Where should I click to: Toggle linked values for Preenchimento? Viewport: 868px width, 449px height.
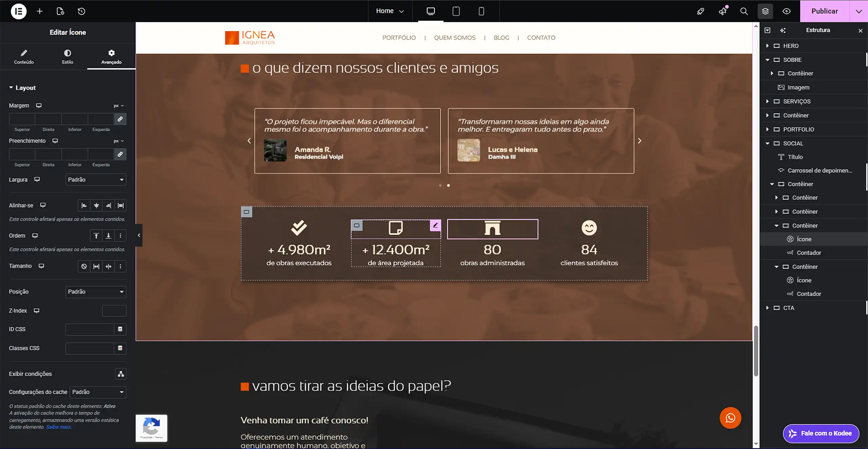(120, 154)
